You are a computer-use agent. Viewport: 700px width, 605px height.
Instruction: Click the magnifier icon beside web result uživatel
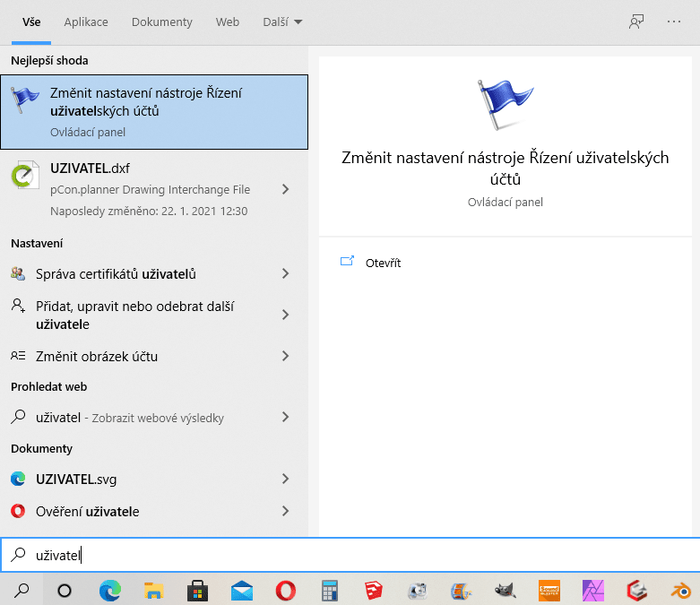[18, 417]
